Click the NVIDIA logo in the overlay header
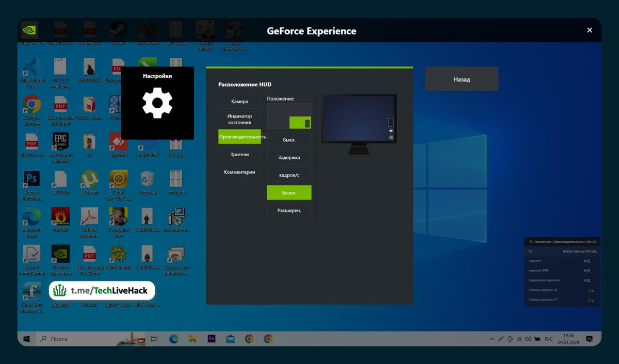The width and height of the screenshot is (619, 364). point(29,30)
